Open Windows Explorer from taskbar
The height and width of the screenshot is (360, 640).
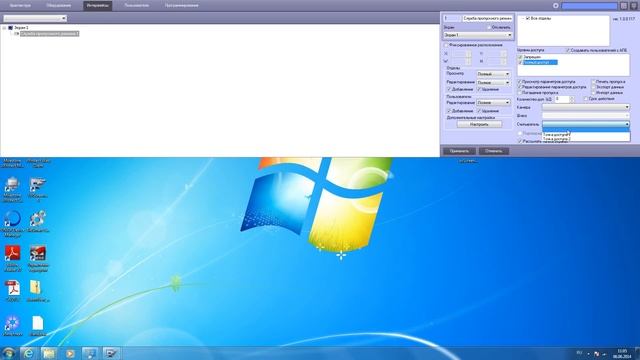tap(49, 353)
